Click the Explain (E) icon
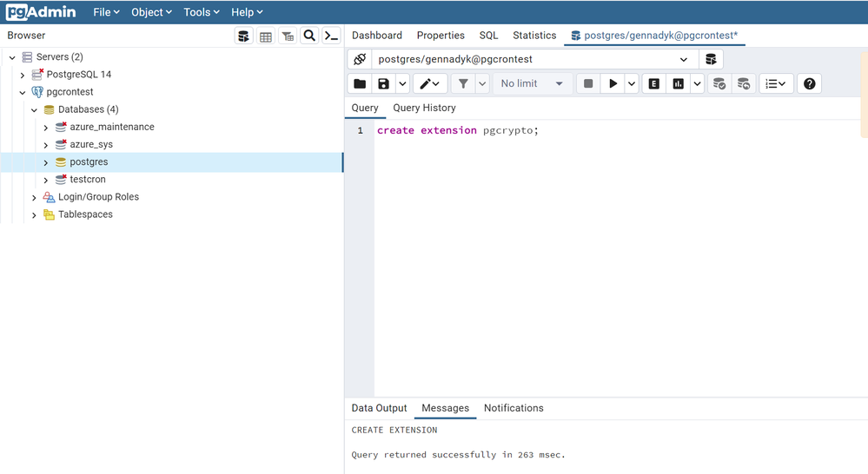The image size is (868, 474). tap(653, 83)
